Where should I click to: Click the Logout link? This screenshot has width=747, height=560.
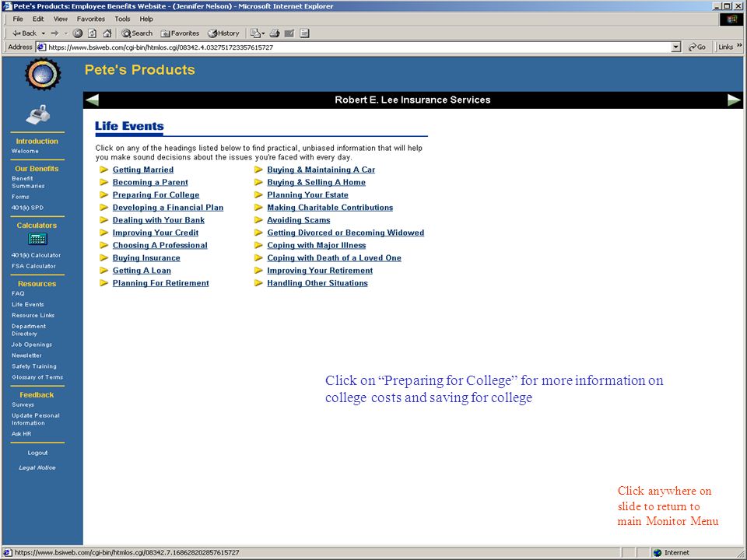click(37, 453)
